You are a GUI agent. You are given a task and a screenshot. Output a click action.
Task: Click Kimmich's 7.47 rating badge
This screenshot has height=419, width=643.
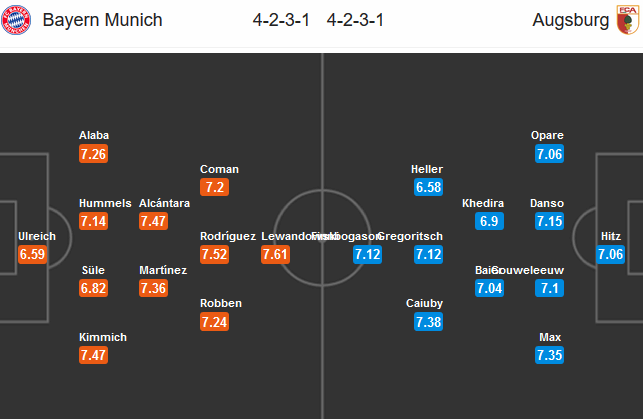(x=93, y=355)
